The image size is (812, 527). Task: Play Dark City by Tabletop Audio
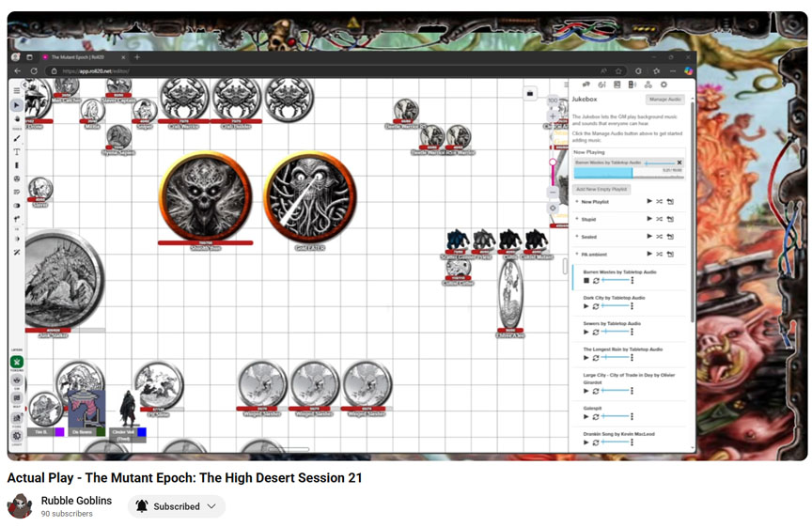[586, 306]
